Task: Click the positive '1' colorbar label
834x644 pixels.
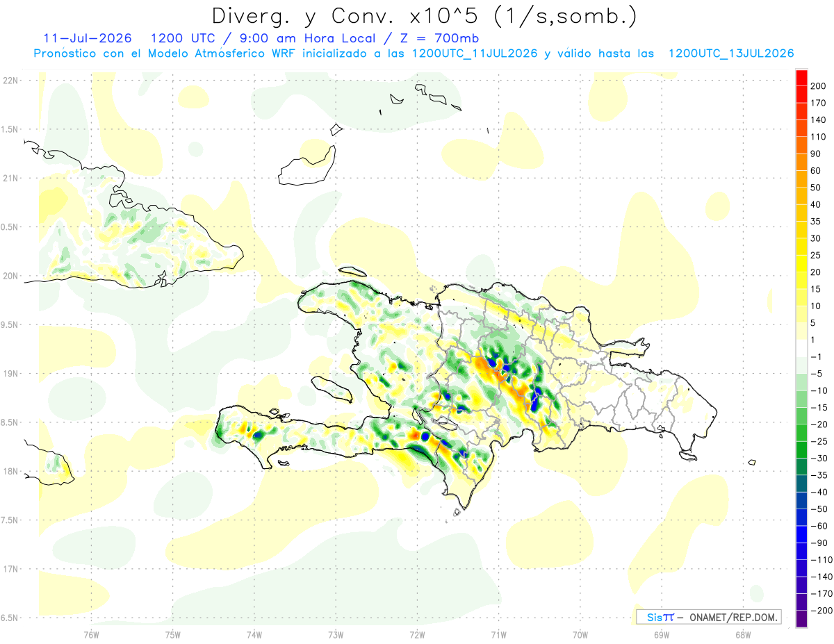Action: click(x=813, y=340)
